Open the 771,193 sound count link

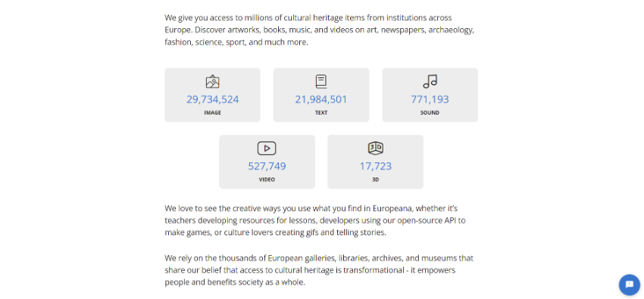tap(430, 99)
